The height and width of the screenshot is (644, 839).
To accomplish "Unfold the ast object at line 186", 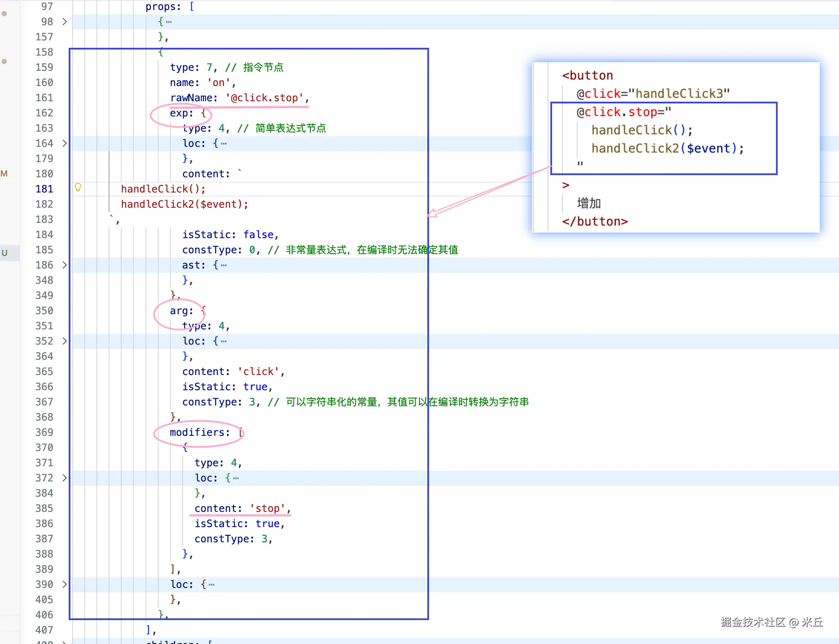I will click(x=64, y=265).
